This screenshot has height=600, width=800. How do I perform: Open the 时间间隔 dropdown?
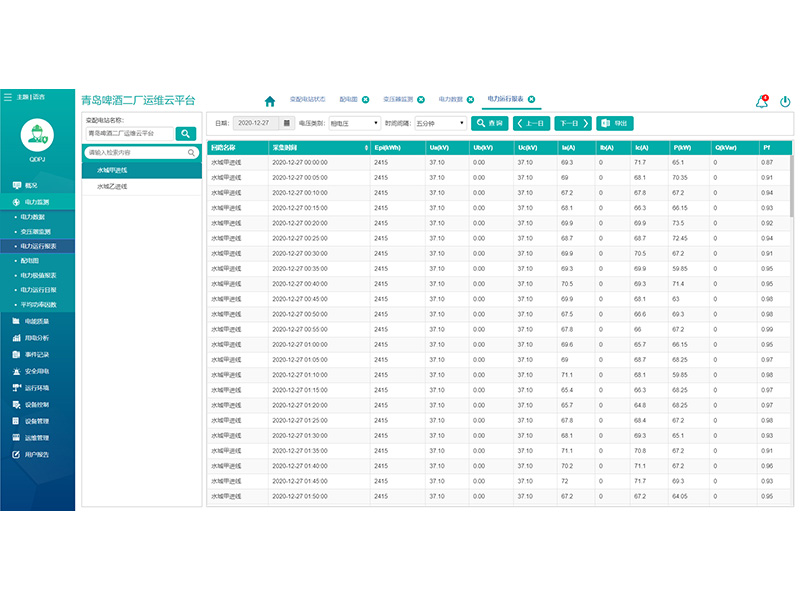(x=440, y=123)
